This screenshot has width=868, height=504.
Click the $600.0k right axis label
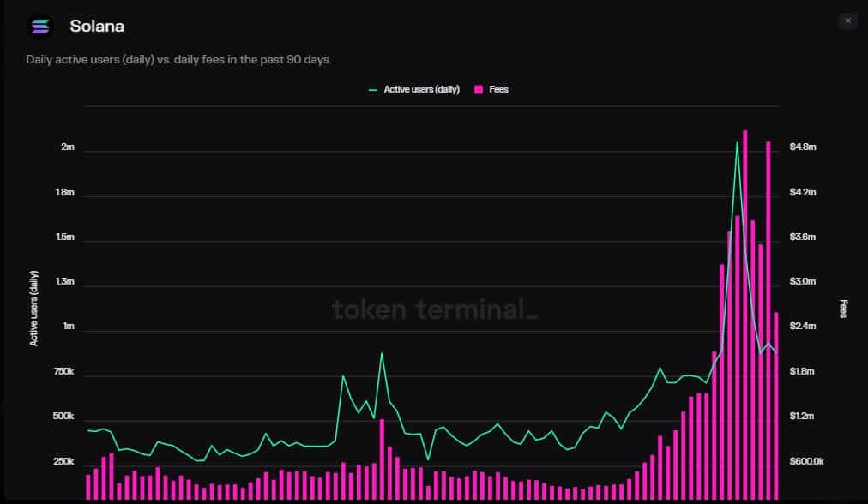[806, 461]
